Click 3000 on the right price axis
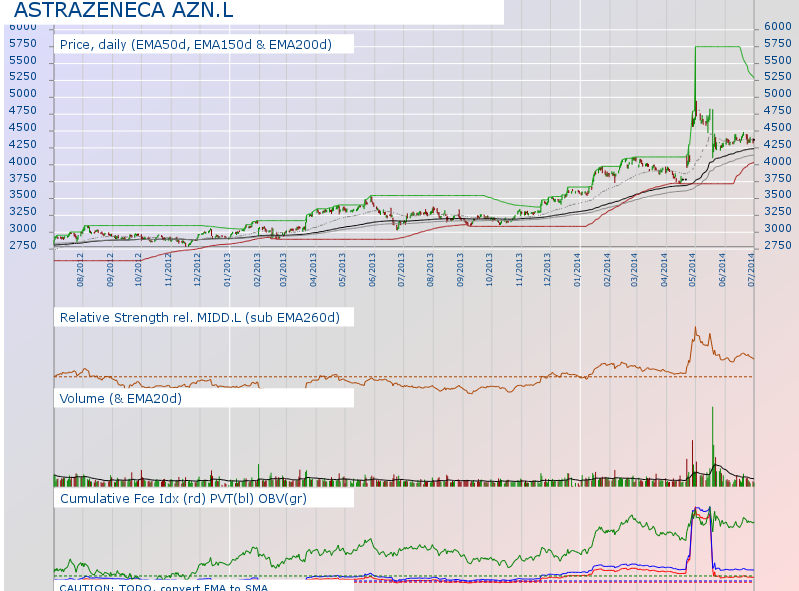The width and height of the screenshot is (799, 591). coord(778,229)
